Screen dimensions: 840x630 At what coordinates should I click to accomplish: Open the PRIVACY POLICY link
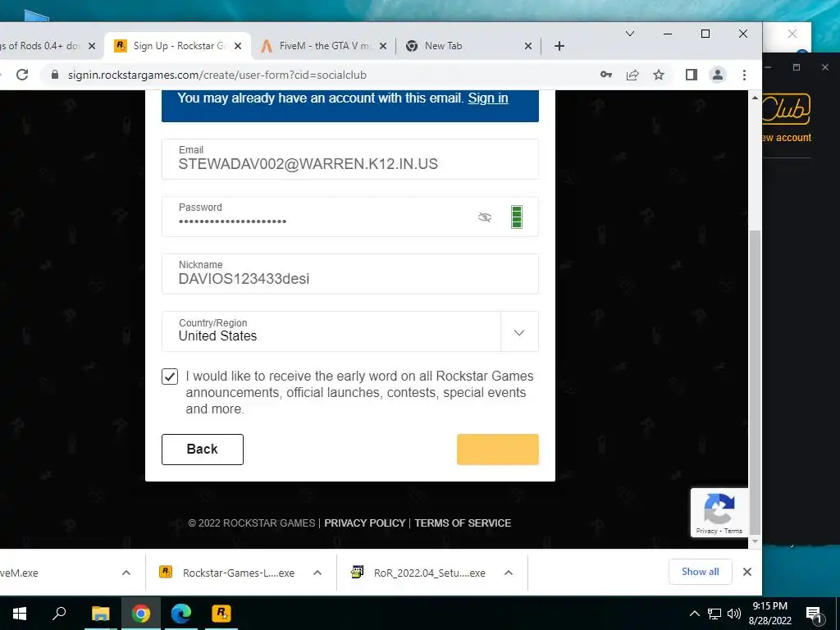point(365,523)
